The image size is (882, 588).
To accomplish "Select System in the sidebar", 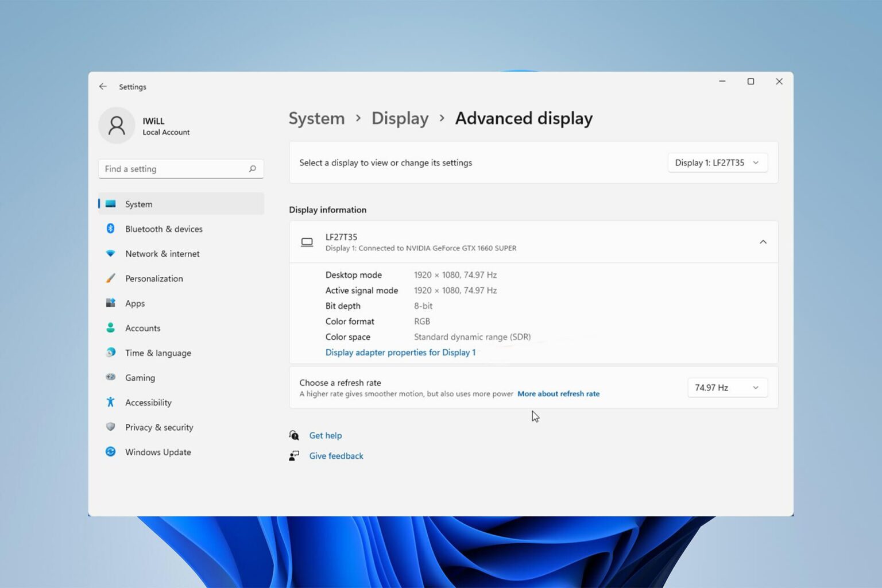I will [138, 204].
